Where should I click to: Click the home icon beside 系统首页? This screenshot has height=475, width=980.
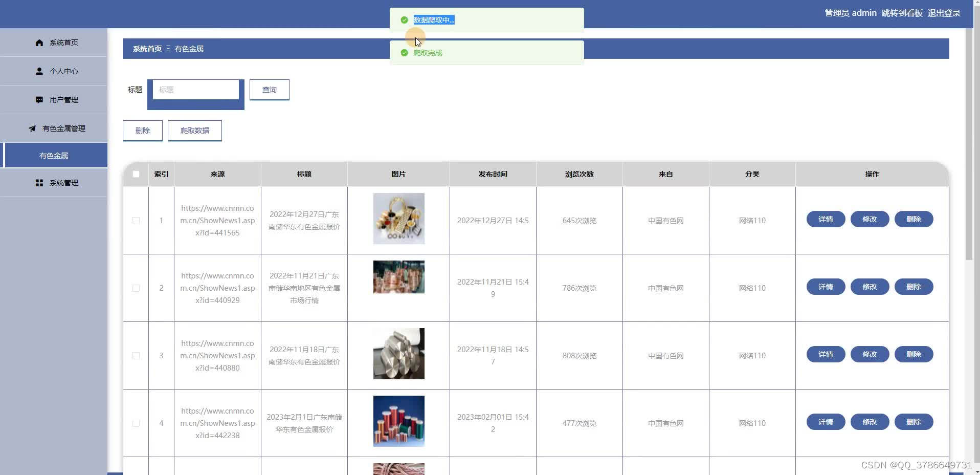click(39, 42)
